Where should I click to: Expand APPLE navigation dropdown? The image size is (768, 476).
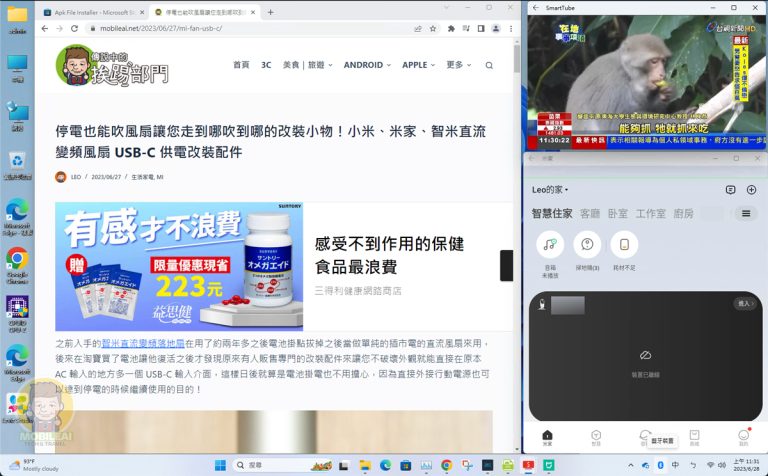pyautogui.click(x=418, y=65)
